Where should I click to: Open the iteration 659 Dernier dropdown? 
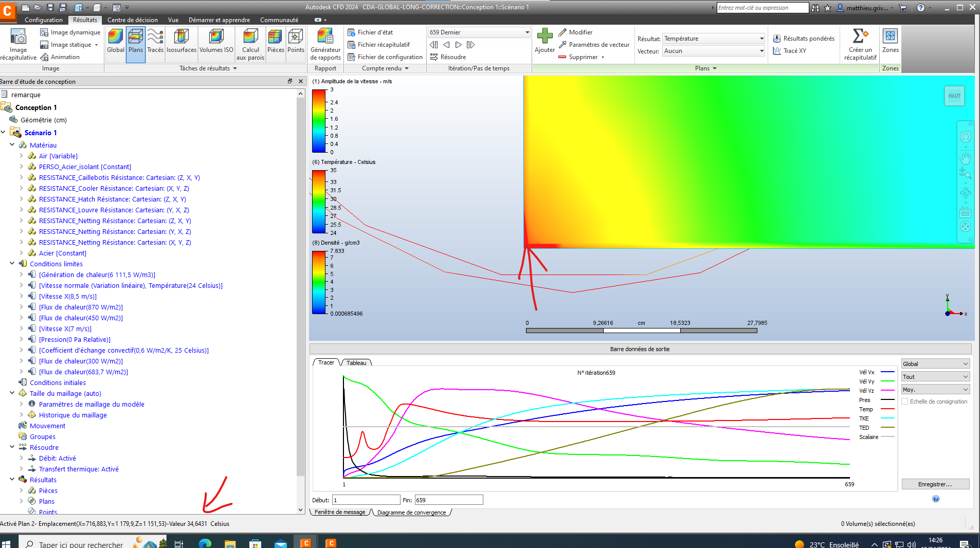(x=479, y=32)
